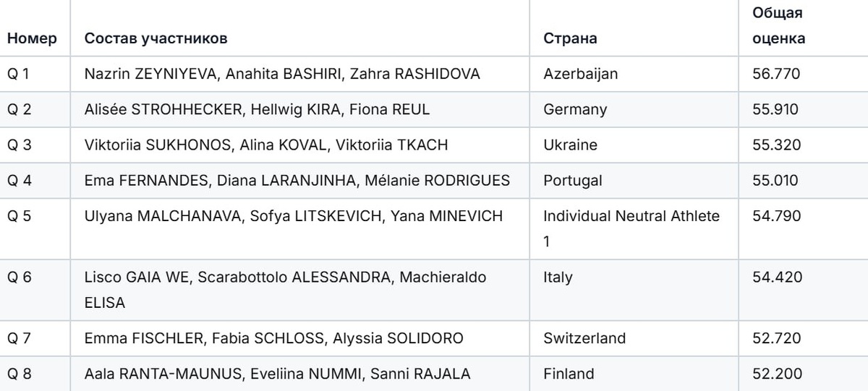868x391 pixels.
Task: Click the Individual Neutral Athlete 1 cell
Action: tap(631, 228)
